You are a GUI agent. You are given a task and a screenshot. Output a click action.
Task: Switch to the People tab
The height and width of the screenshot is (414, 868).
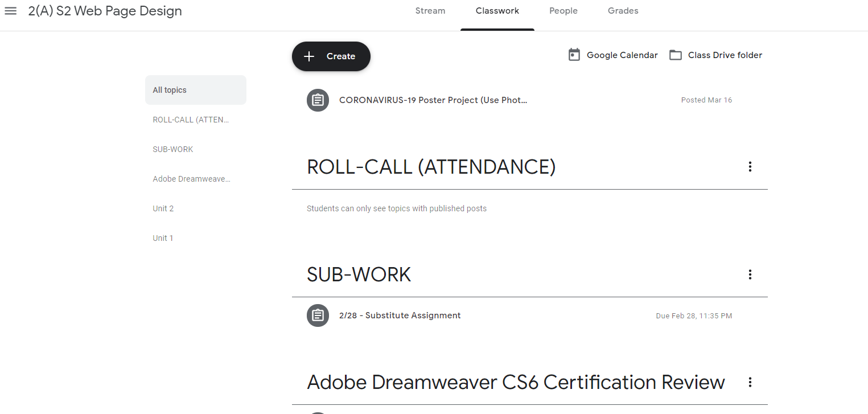click(x=563, y=11)
